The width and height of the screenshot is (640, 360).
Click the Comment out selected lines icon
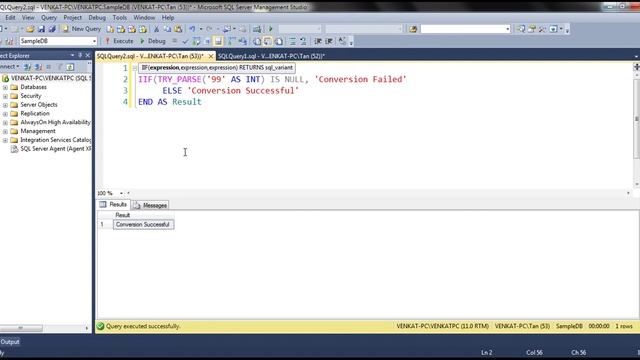tap(292, 41)
